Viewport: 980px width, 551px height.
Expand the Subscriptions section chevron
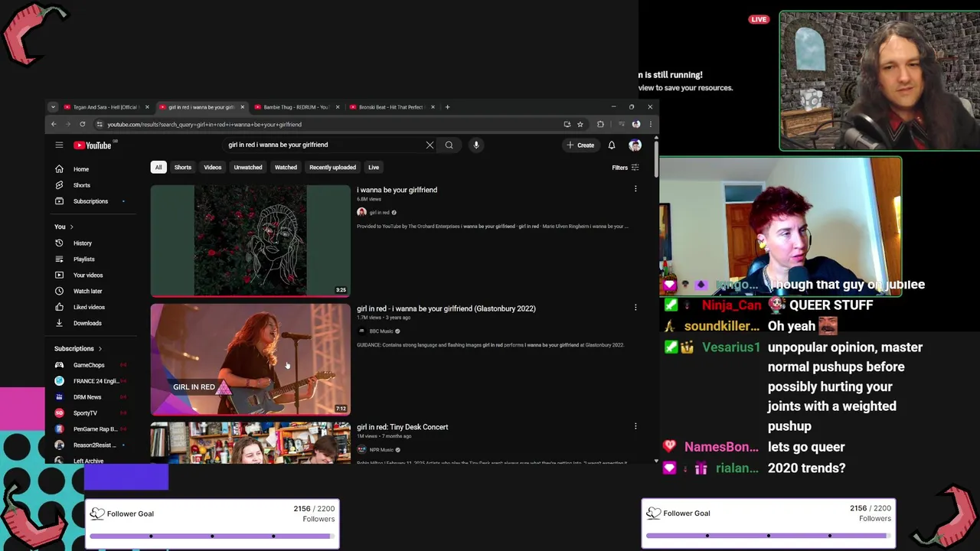click(100, 349)
